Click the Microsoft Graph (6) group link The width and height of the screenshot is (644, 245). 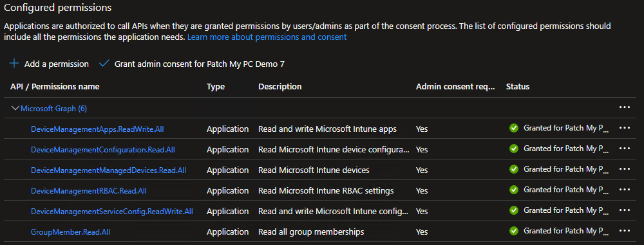54,109
